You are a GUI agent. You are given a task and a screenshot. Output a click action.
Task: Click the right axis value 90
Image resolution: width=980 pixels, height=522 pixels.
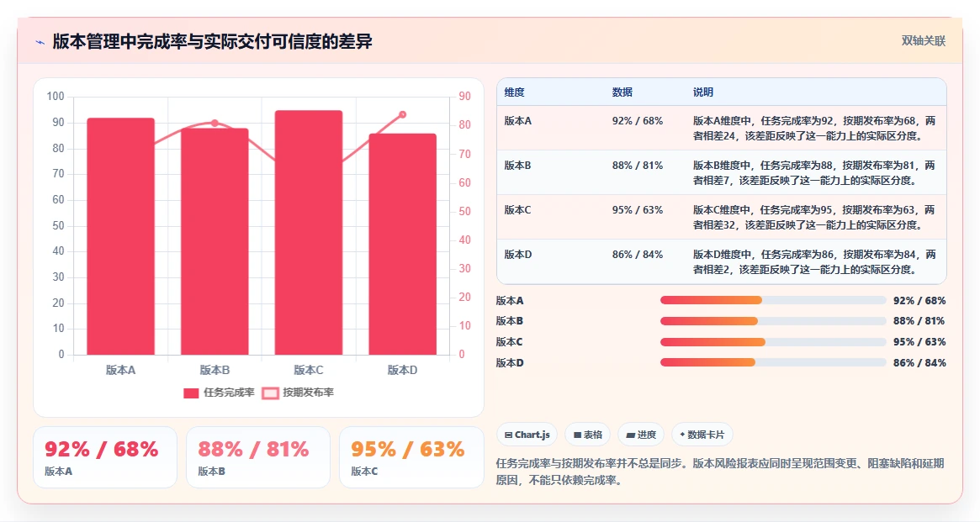(464, 96)
